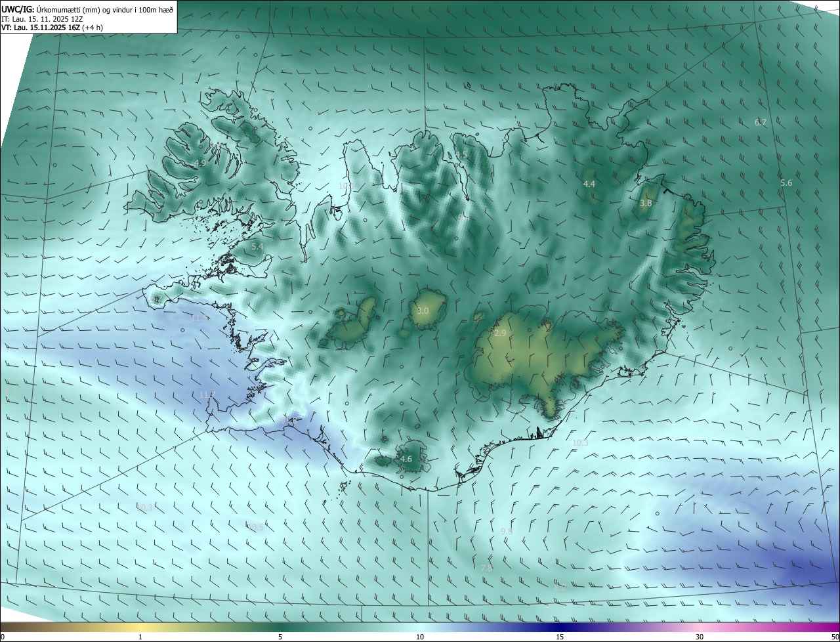The height and width of the screenshot is (642, 840).
Task: Click the 5.6 value off the east coast
Action: pyautogui.click(x=786, y=182)
